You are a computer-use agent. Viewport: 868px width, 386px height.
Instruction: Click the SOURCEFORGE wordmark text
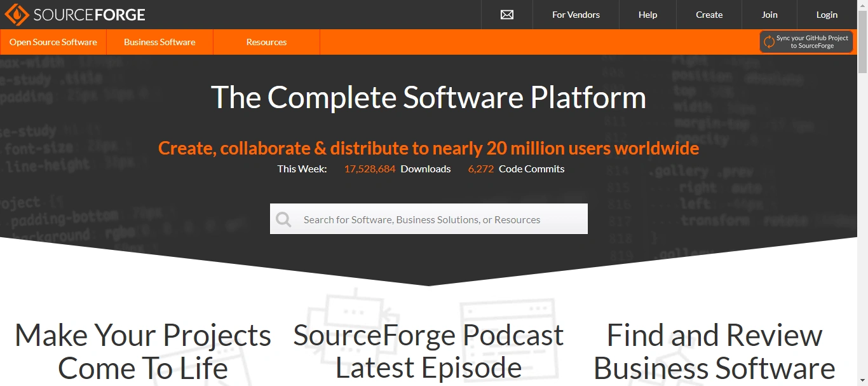[x=90, y=14]
